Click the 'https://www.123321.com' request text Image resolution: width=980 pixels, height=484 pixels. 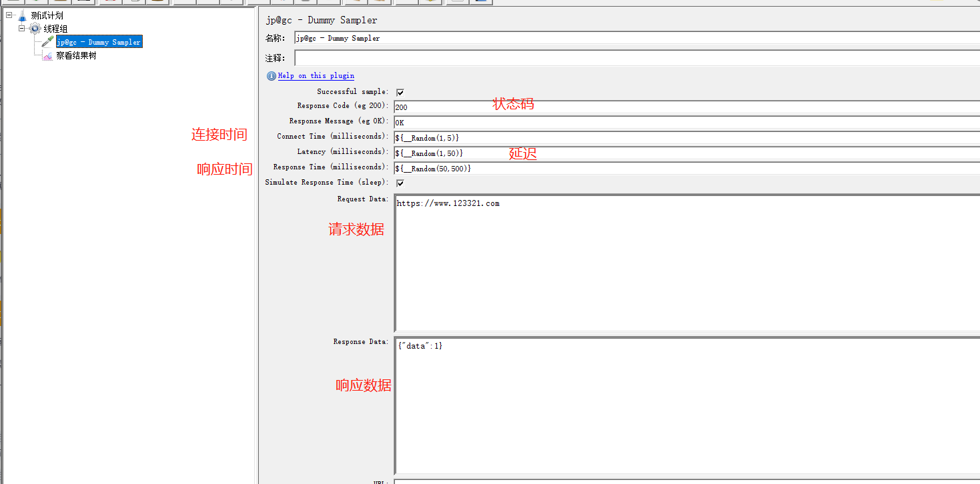[448, 203]
